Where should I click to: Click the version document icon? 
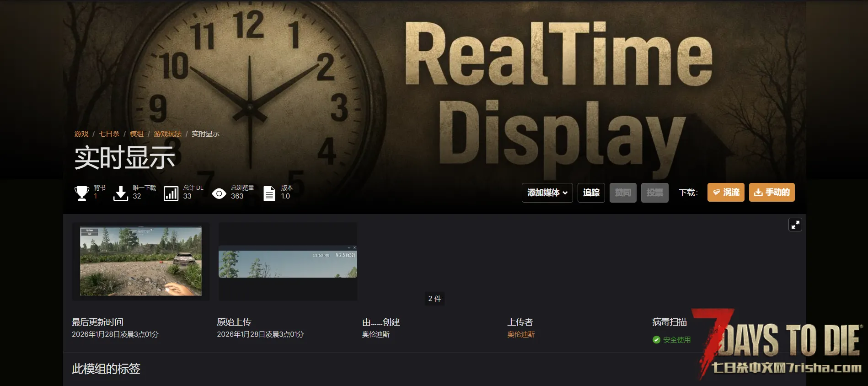269,193
